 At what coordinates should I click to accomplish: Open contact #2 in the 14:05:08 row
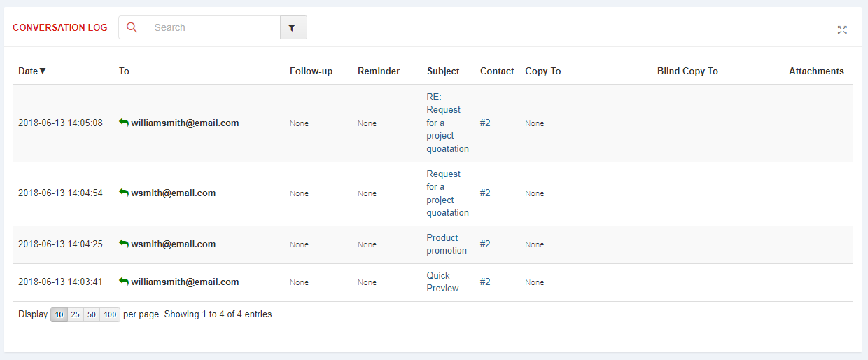(485, 123)
